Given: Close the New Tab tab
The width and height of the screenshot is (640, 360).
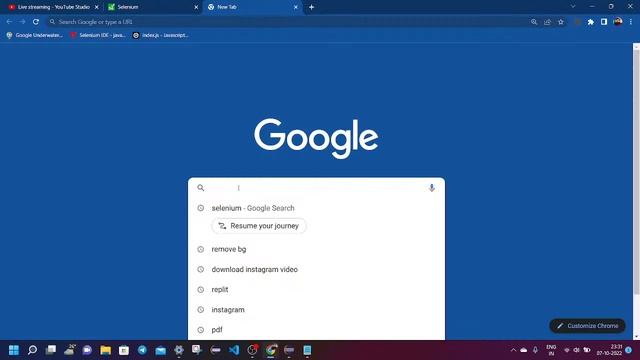Looking at the screenshot, I should pos(296,7).
